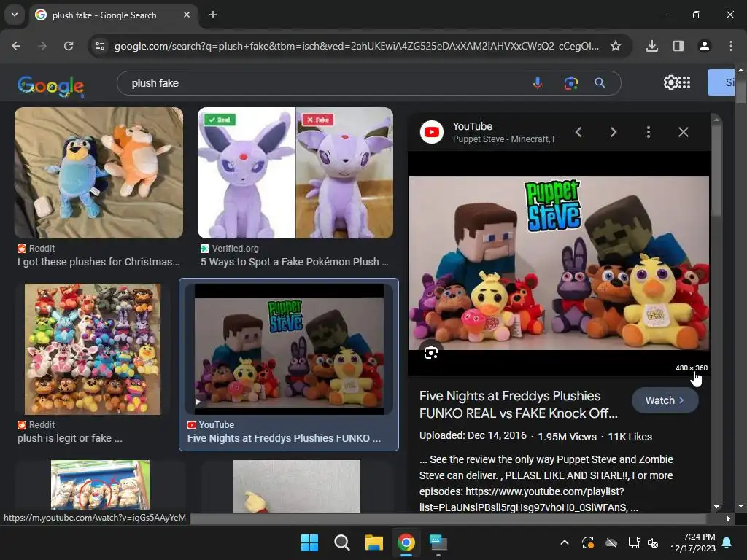Screen dimensions: 747x560
Task: Open File Explorer from taskbar
Action: click(374, 542)
